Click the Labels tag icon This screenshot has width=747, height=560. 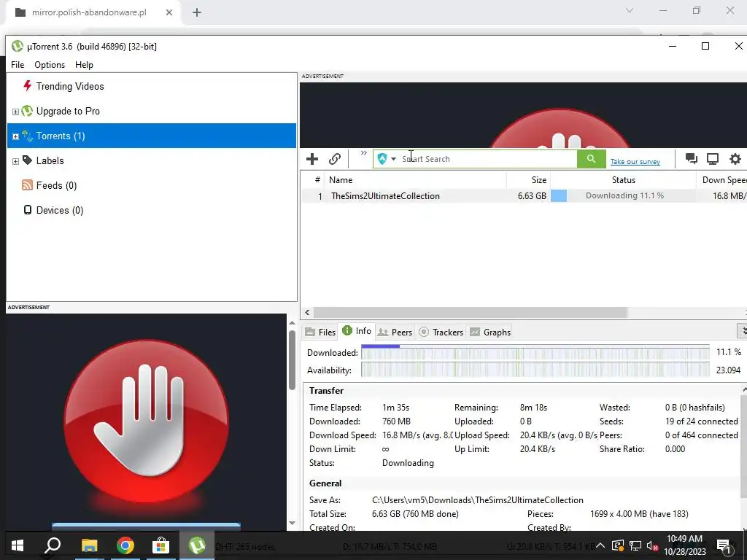(x=28, y=160)
